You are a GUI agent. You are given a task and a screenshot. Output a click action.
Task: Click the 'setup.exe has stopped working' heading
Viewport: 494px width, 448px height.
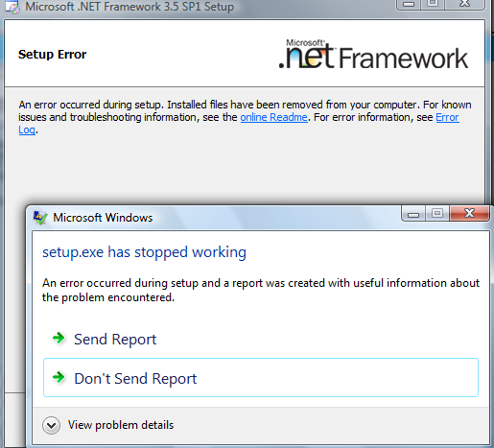144,252
